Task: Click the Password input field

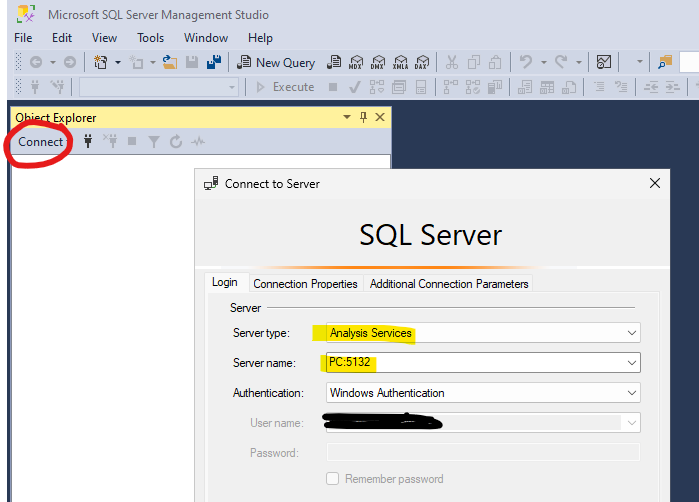Action: tap(483, 453)
